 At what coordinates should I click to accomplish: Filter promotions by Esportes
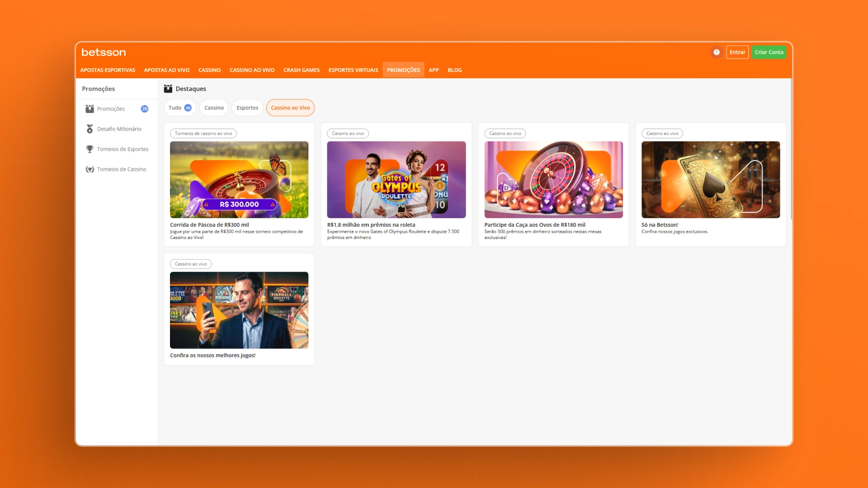point(247,108)
